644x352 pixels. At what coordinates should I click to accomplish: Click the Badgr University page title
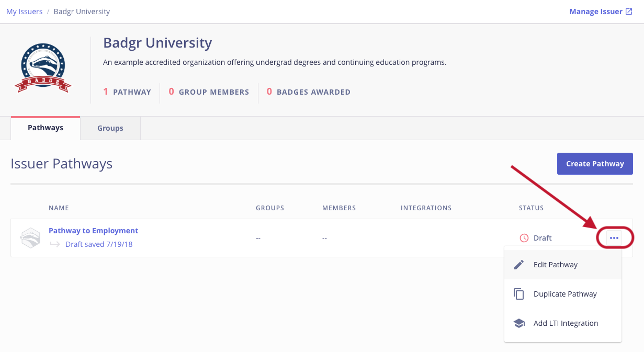point(157,43)
